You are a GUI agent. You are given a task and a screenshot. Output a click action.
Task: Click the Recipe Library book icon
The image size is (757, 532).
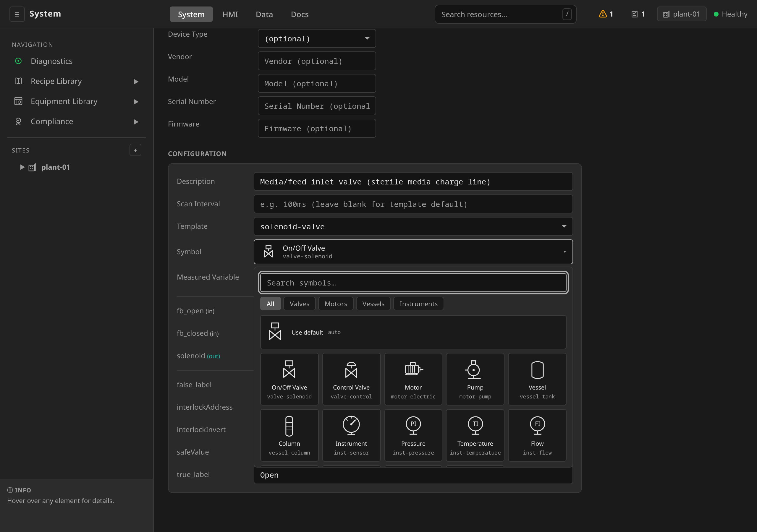click(18, 81)
